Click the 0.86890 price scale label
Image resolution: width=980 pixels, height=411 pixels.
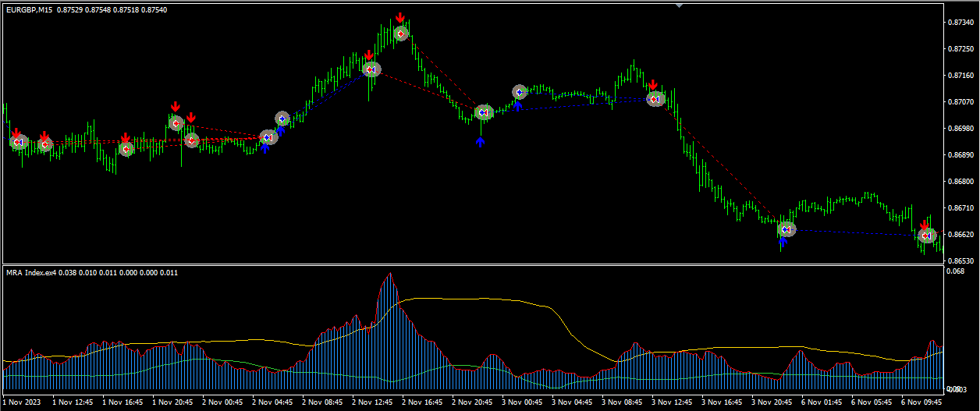tap(959, 155)
